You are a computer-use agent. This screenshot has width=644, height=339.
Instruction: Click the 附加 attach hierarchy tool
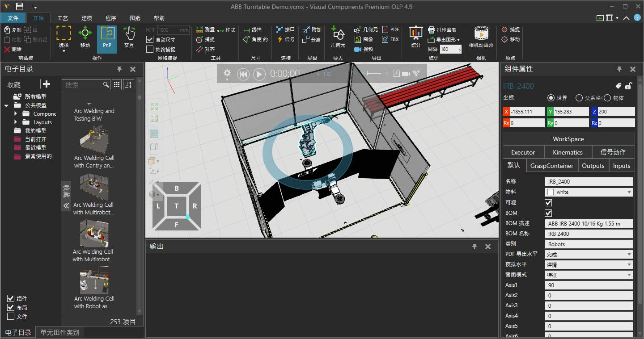click(312, 29)
